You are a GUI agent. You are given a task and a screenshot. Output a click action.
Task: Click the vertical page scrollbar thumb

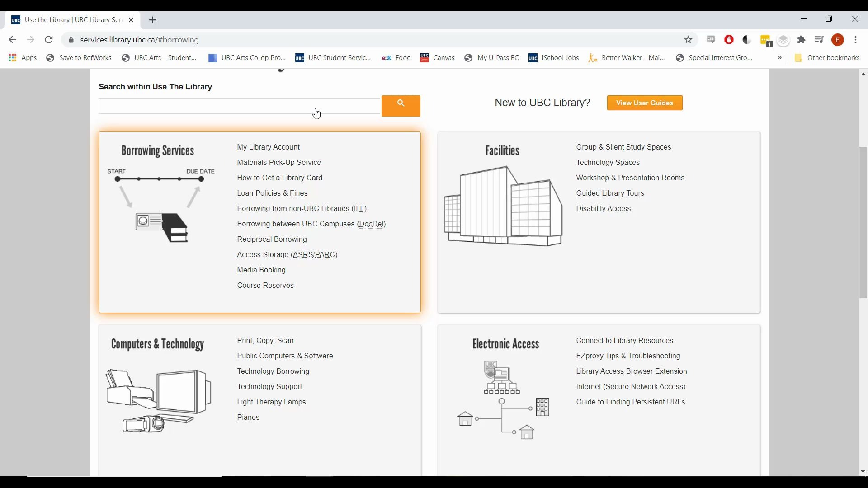pos(863,222)
